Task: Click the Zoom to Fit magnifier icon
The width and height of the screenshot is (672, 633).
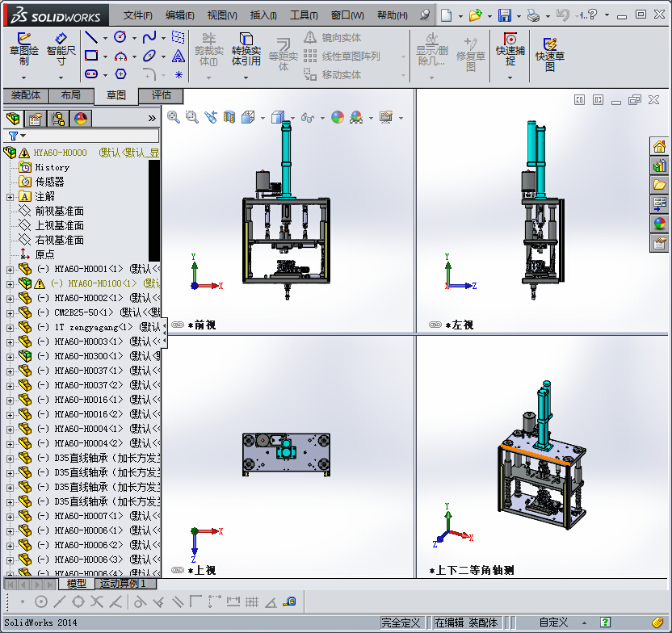Action: pyautogui.click(x=174, y=117)
